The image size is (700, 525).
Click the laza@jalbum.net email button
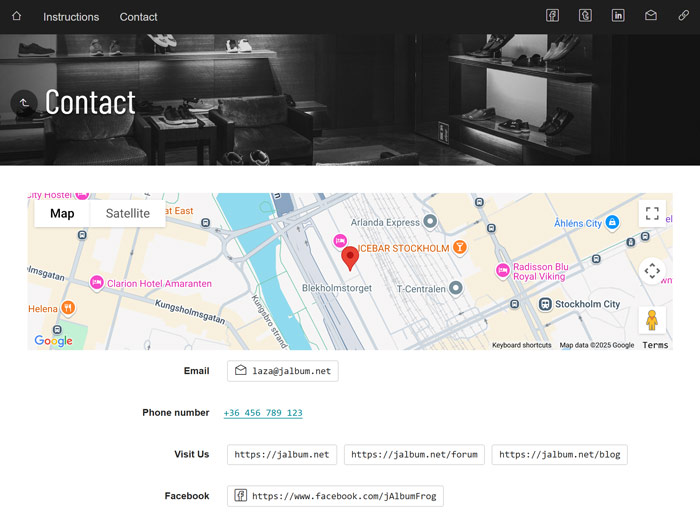pyautogui.click(x=283, y=371)
